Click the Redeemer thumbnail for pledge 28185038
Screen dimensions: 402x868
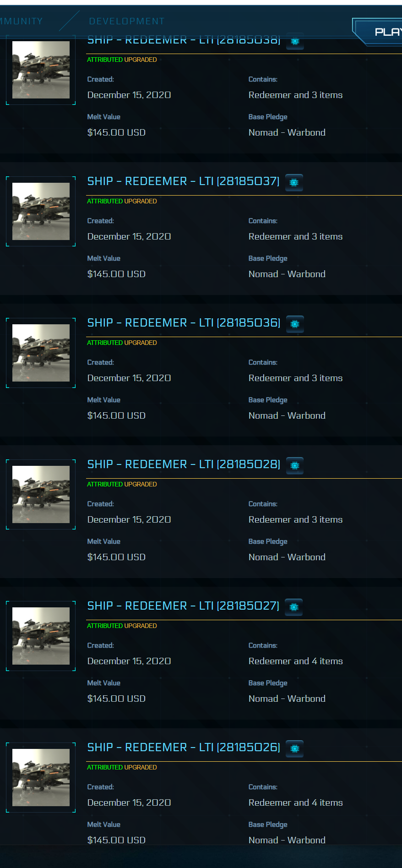point(41,70)
